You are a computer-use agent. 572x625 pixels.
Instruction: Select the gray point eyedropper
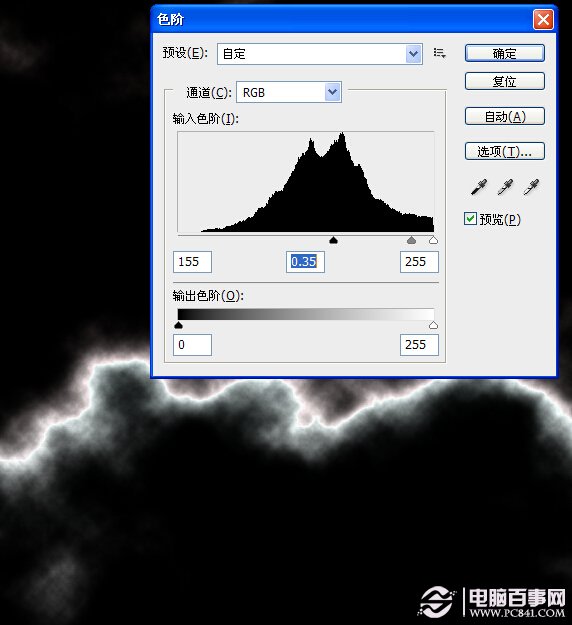pyautogui.click(x=505, y=187)
